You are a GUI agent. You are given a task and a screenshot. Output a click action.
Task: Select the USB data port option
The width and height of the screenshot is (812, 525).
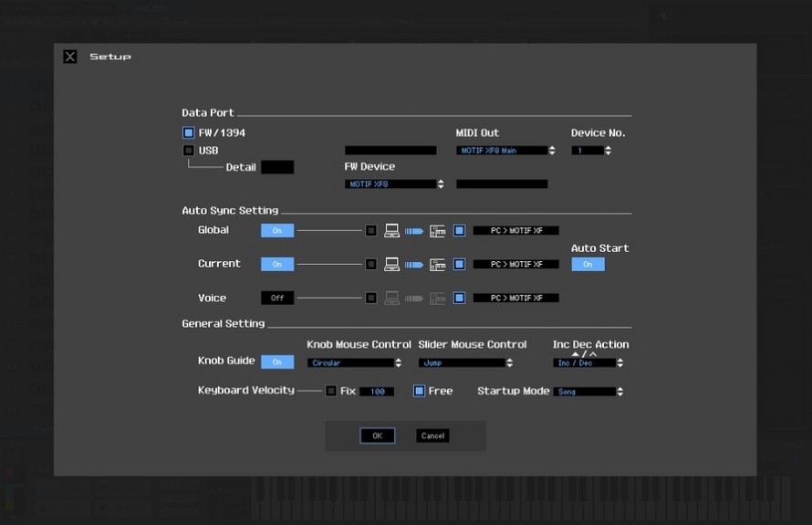(x=189, y=151)
